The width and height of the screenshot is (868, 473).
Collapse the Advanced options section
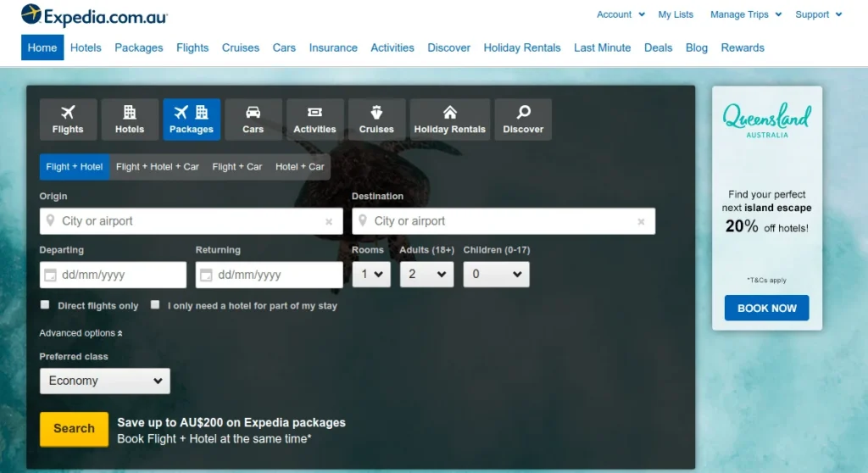81,333
